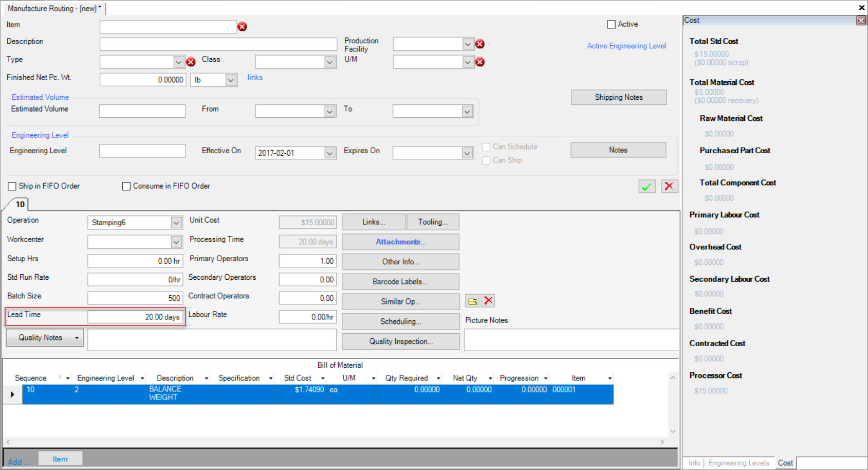Open the Class dropdown
The width and height of the screenshot is (868, 470).
(x=330, y=62)
